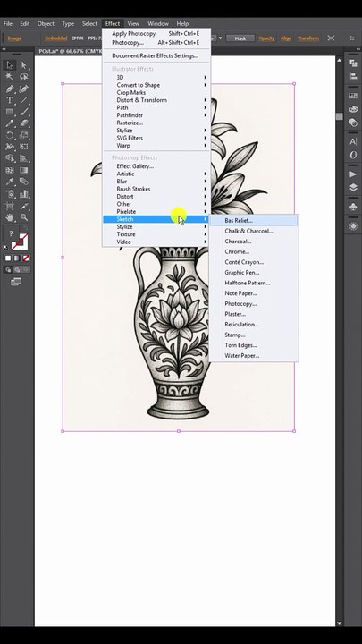Open Document Raster Effects Settings
The image size is (362, 644).
point(156,55)
